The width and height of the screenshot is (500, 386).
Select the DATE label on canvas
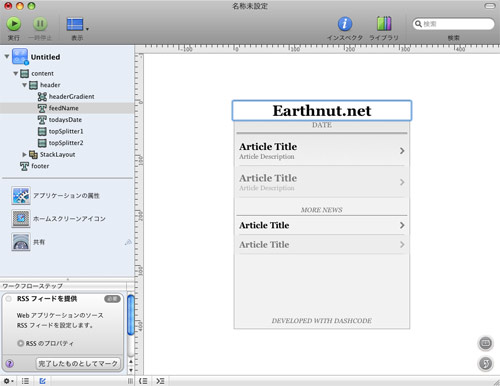pyautogui.click(x=322, y=125)
